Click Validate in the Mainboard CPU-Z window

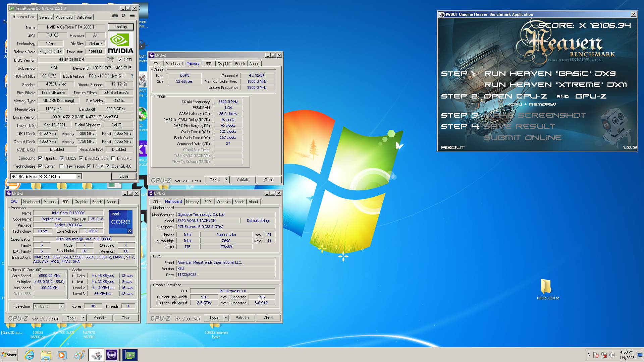pos(242,318)
